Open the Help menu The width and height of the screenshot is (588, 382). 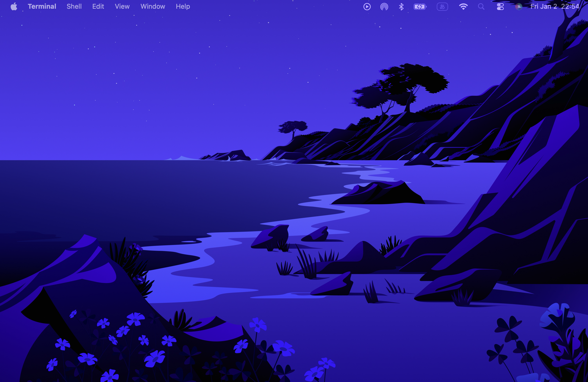tap(183, 6)
